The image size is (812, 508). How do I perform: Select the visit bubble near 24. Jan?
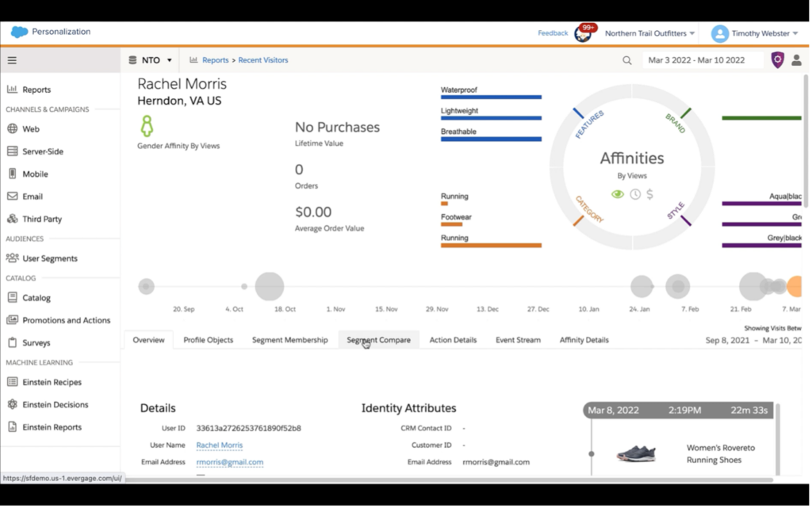click(x=642, y=286)
